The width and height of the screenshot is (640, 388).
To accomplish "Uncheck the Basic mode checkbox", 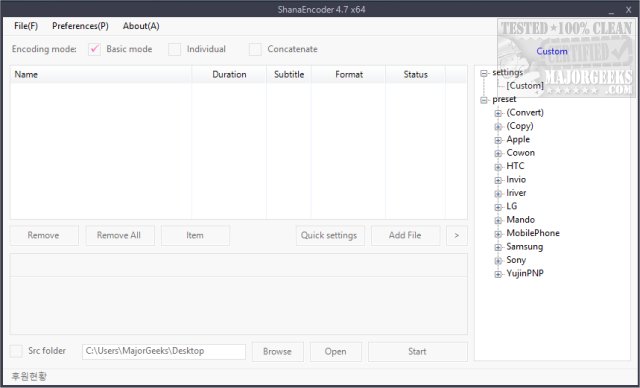I will 94,49.
